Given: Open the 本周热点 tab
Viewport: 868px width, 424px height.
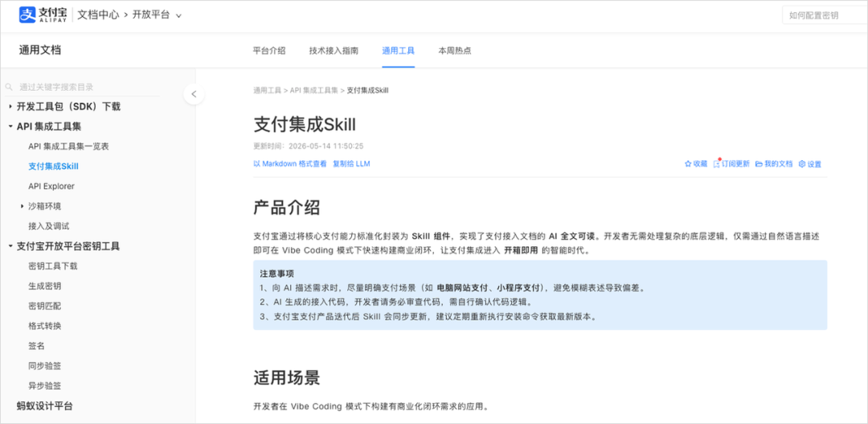Looking at the screenshot, I should pyautogui.click(x=454, y=51).
